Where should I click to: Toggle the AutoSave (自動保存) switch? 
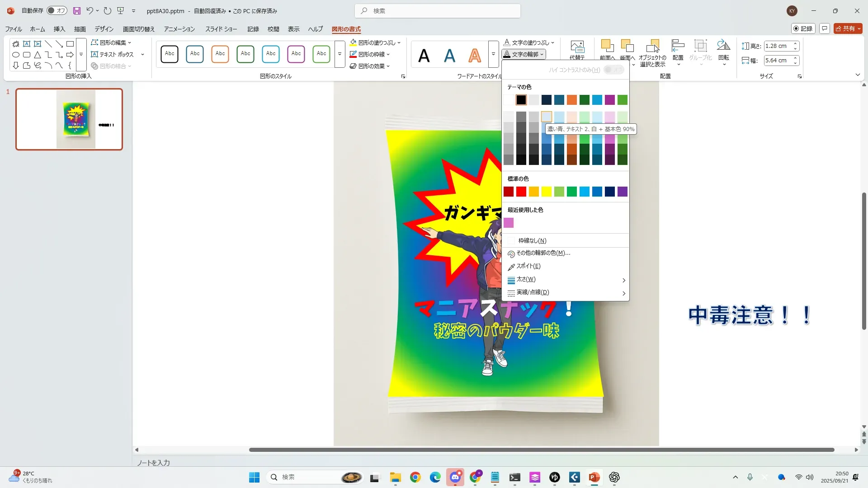[x=57, y=11]
